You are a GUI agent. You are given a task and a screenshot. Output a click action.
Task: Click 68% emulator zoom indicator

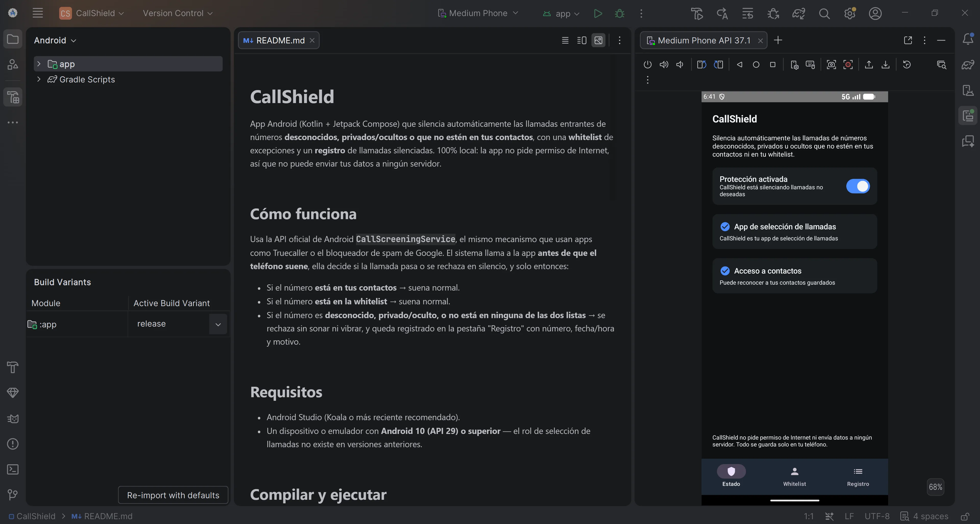tap(935, 487)
